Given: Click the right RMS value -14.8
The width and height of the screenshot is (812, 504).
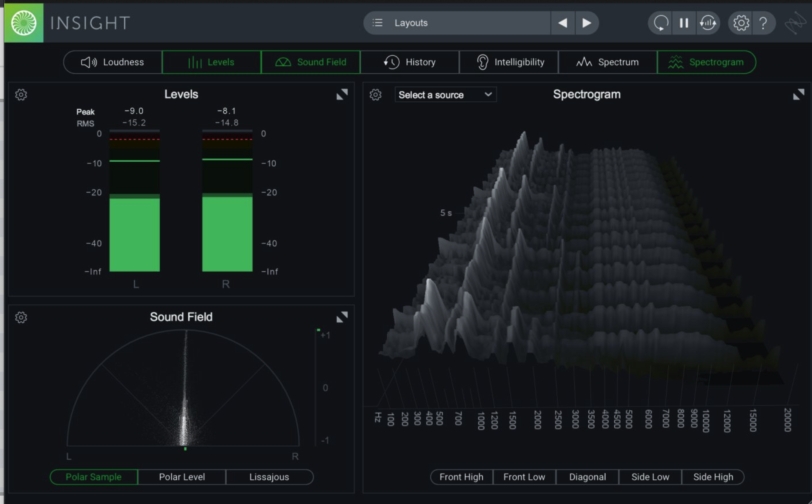Looking at the screenshot, I should point(227,123).
